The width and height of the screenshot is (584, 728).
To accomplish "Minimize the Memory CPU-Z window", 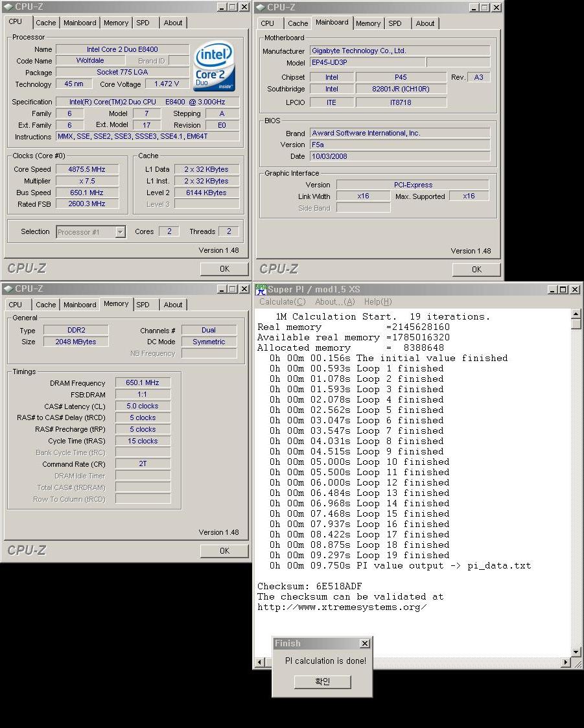I will coord(222,289).
